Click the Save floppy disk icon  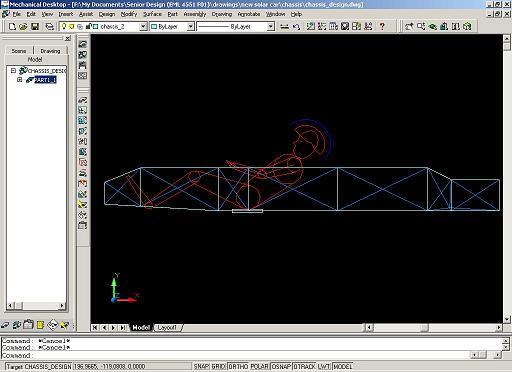click(35, 26)
